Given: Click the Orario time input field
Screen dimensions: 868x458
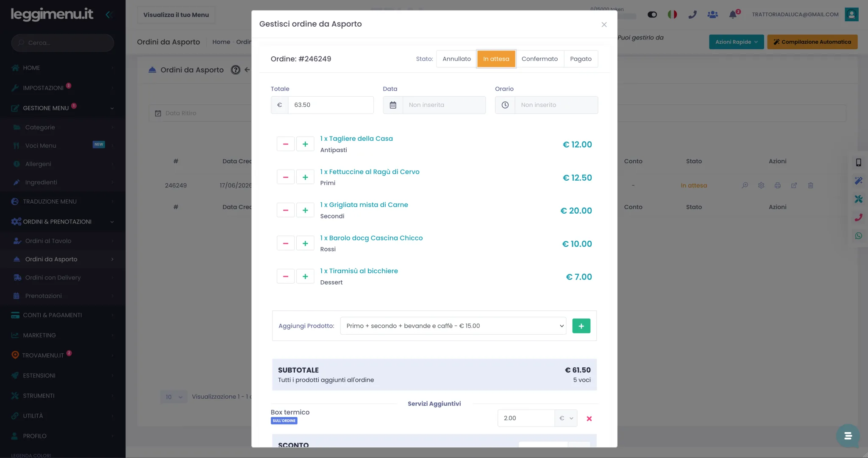Looking at the screenshot, I should click(x=556, y=105).
